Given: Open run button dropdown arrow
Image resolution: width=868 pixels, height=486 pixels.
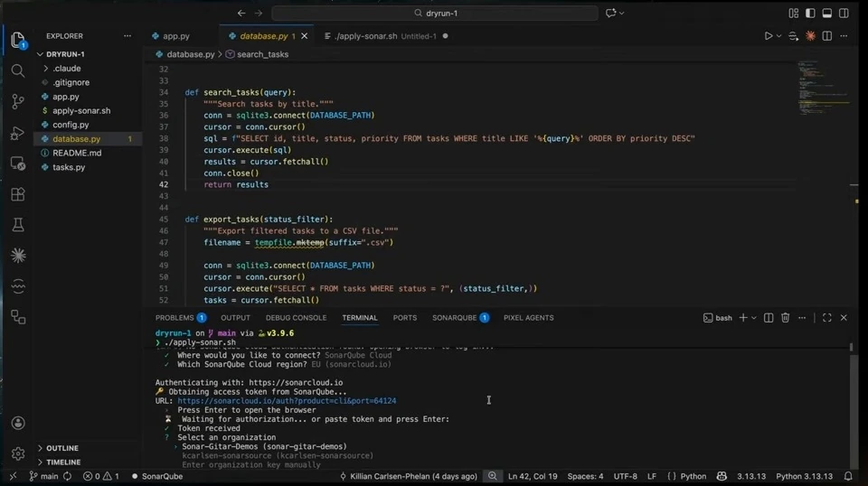Looking at the screenshot, I should pos(778,36).
